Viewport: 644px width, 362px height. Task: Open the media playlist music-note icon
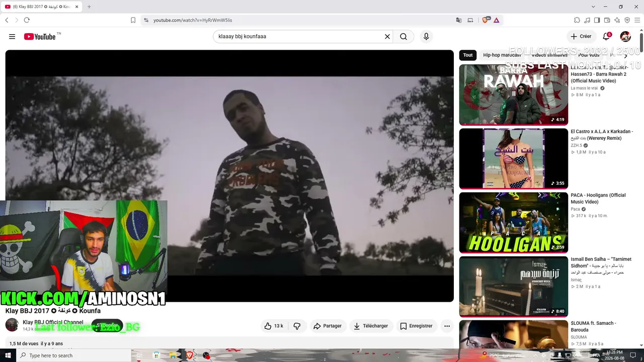587,20
